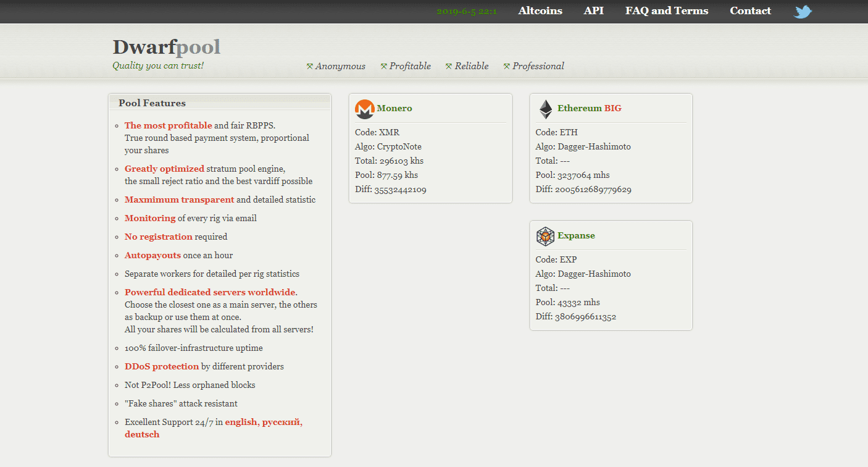Click the 'Profitable' tagline text
Screen dimensions: 868x467
[x=410, y=66]
